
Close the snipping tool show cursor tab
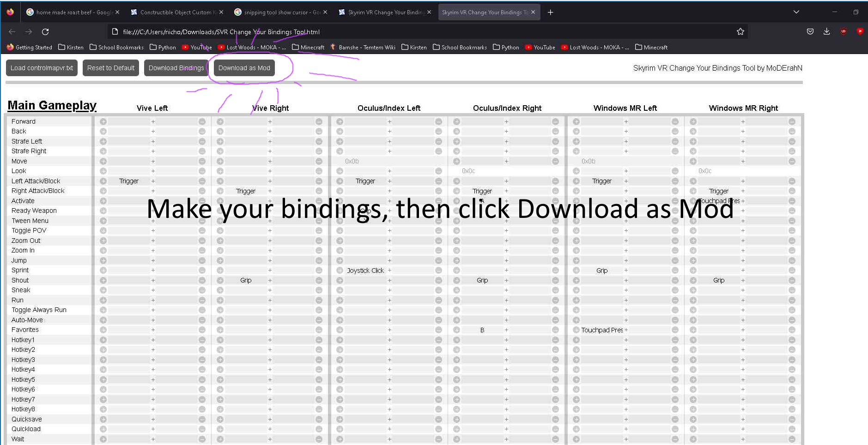click(x=325, y=12)
